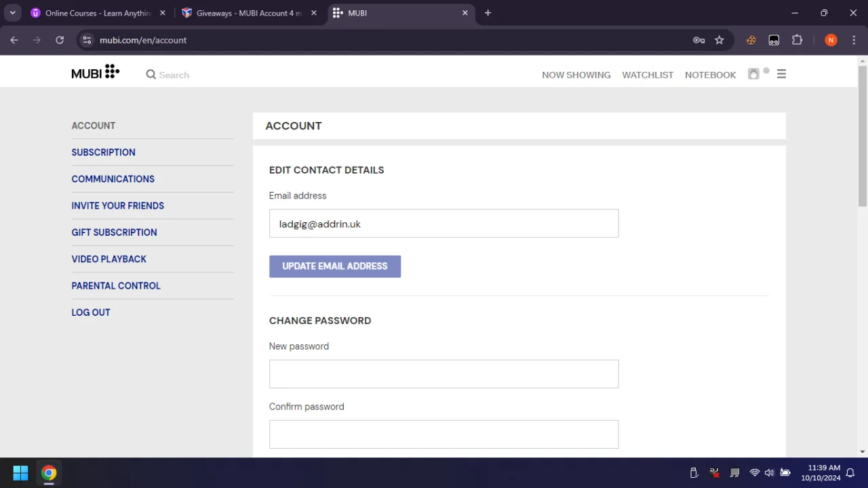
Task: Open INVITE YOUR FRIENDS link
Action: pos(118,205)
